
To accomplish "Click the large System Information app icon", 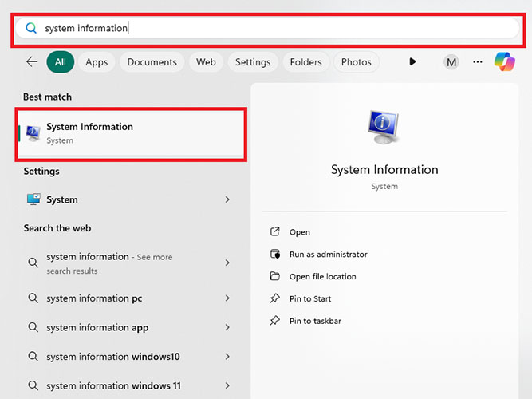I will coord(384,127).
